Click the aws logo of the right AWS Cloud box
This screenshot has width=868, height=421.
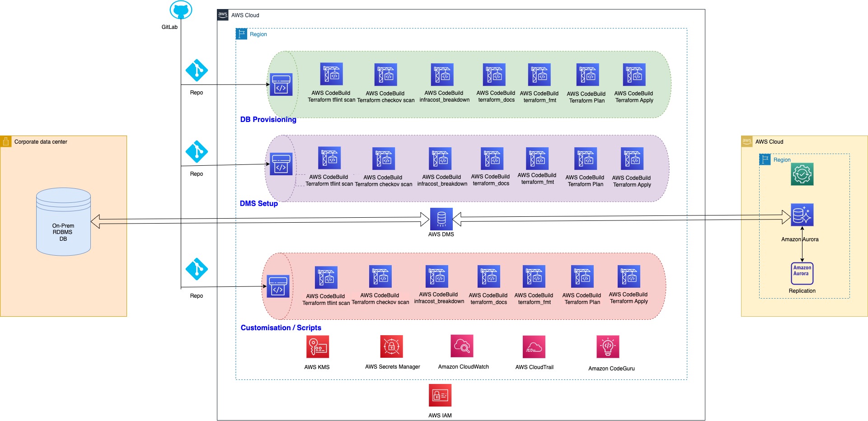click(x=747, y=141)
